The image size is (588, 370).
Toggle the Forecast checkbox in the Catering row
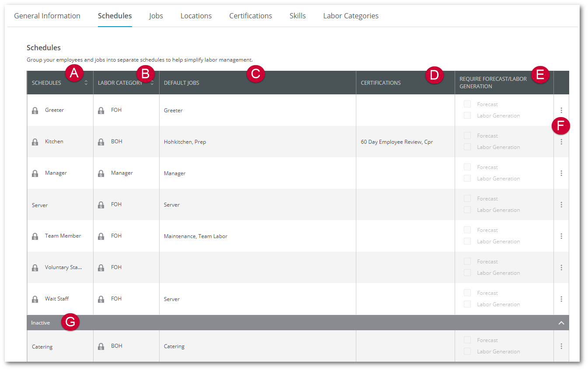(x=467, y=340)
